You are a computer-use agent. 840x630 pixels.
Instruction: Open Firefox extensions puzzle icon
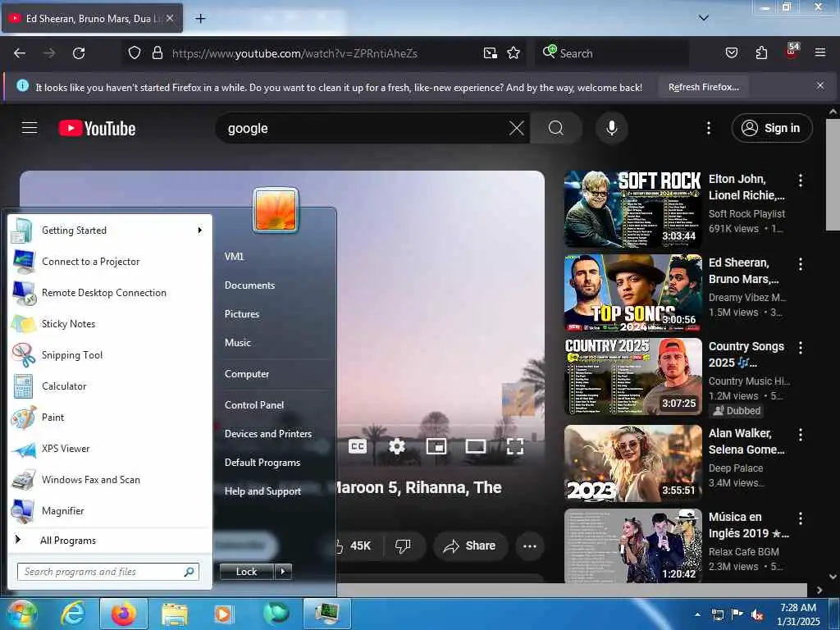click(x=761, y=53)
